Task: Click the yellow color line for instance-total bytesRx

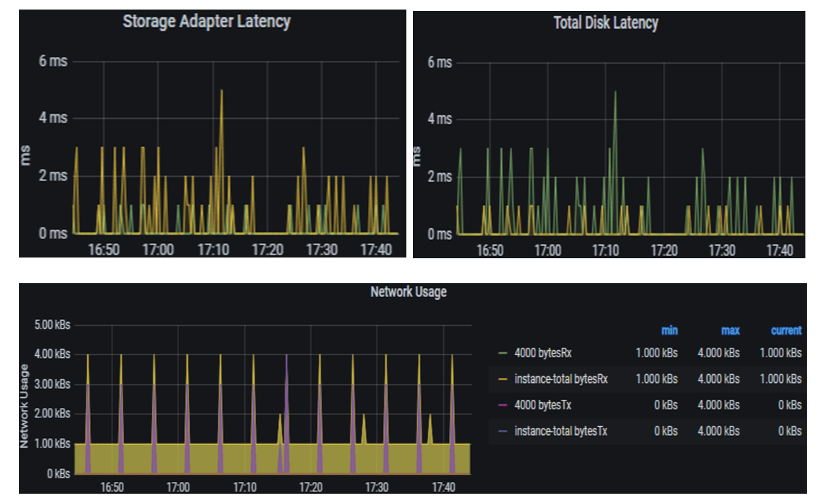Action: [x=503, y=379]
